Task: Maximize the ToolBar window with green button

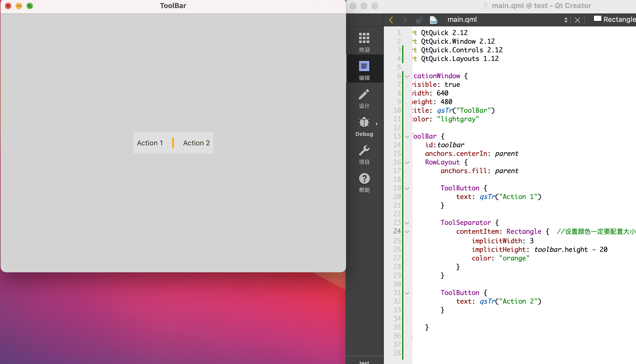Action: [30, 6]
